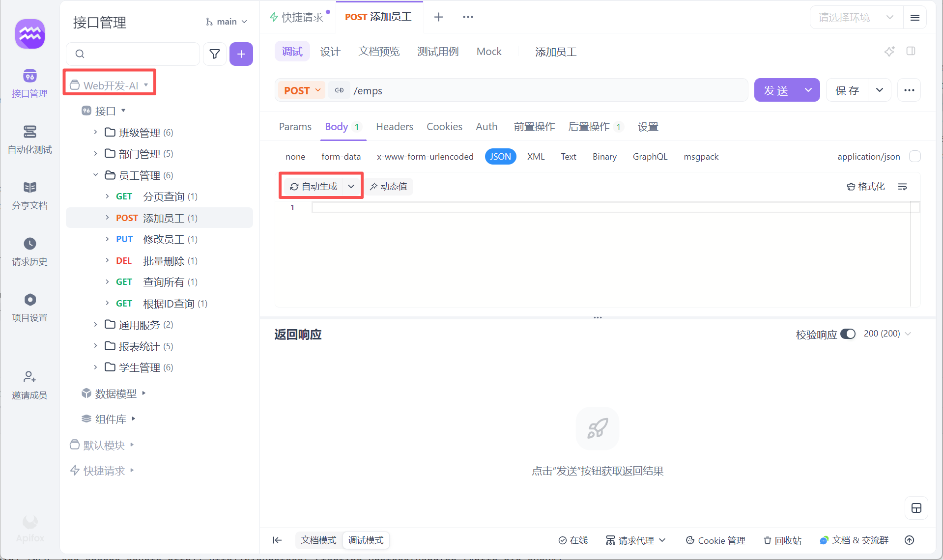Image resolution: width=943 pixels, height=560 pixels.
Task: Open 请求历史 in the left sidebar
Action: [x=29, y=252]
